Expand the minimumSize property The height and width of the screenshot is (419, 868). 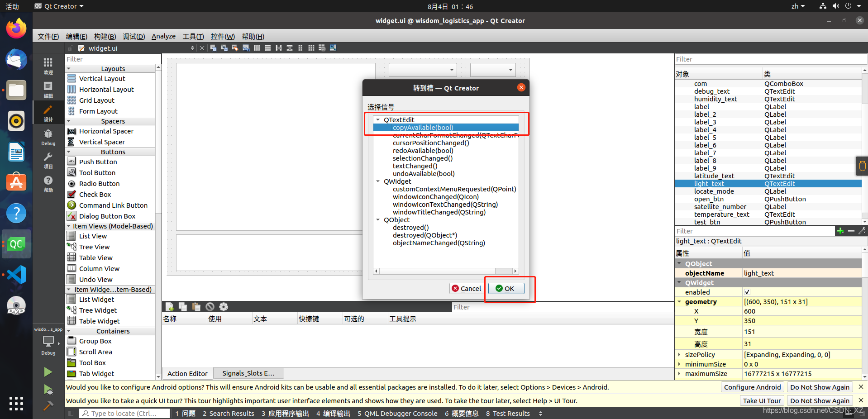(679, 364)
